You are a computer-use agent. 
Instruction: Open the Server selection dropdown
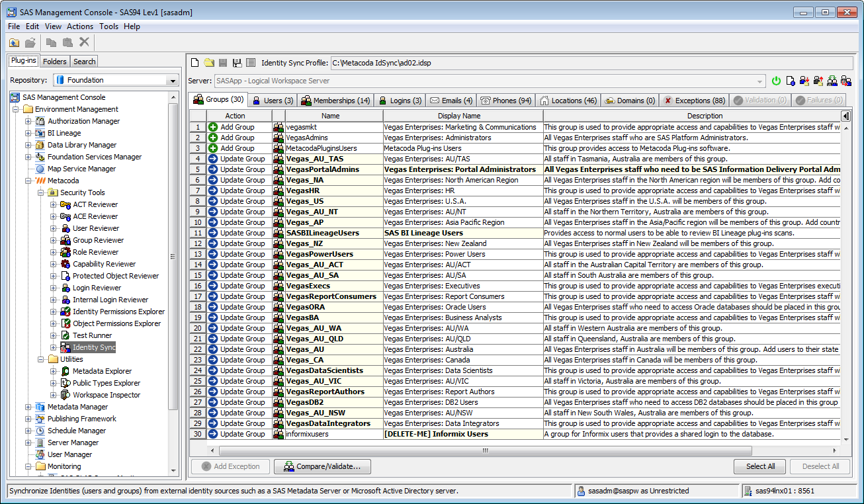pos(759,81)
